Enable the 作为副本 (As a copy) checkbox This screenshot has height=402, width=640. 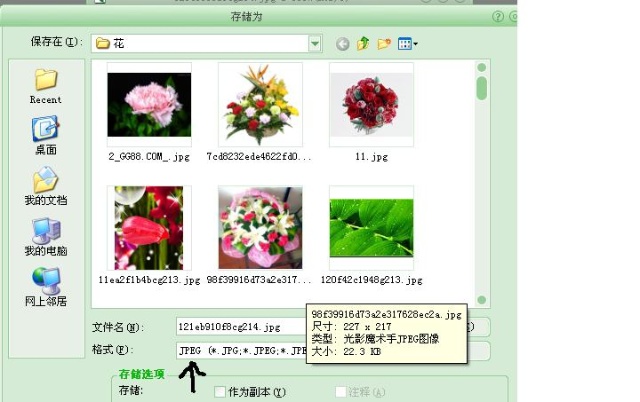click(x=220, y=392)
